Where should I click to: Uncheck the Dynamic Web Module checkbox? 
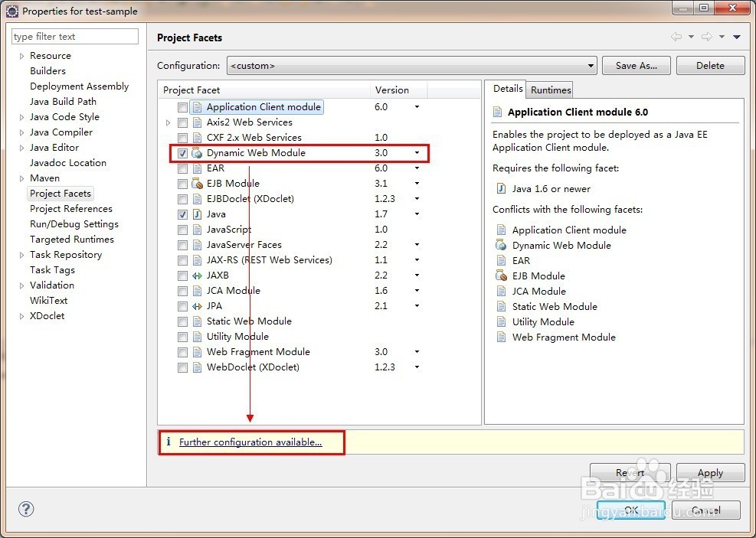(182, 154)
